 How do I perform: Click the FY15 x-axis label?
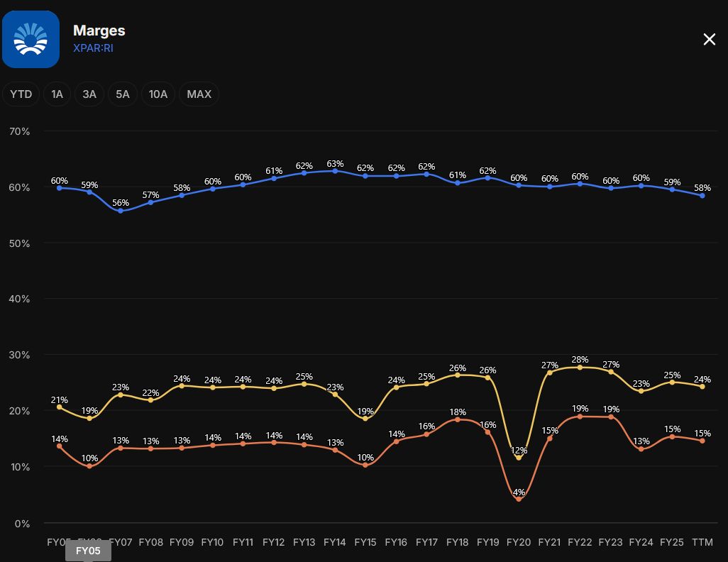tap(365, 542)
